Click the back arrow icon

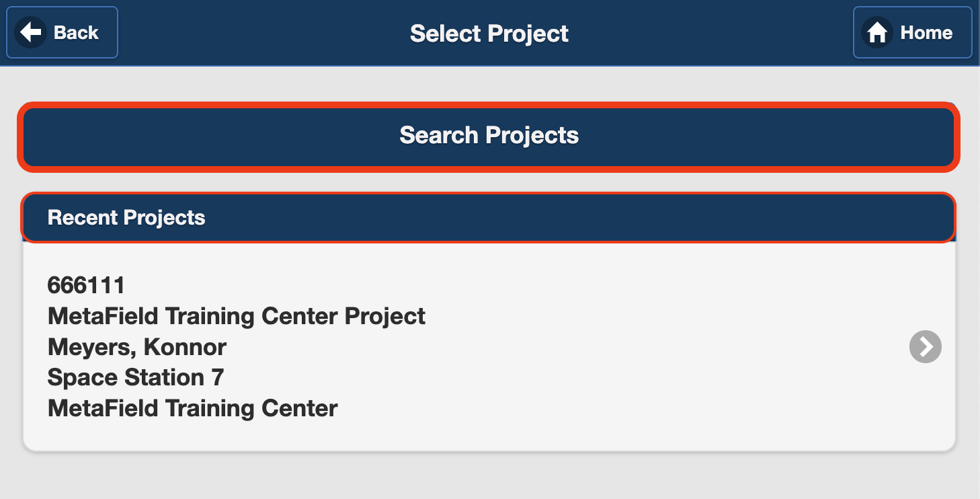click(30, 32)
